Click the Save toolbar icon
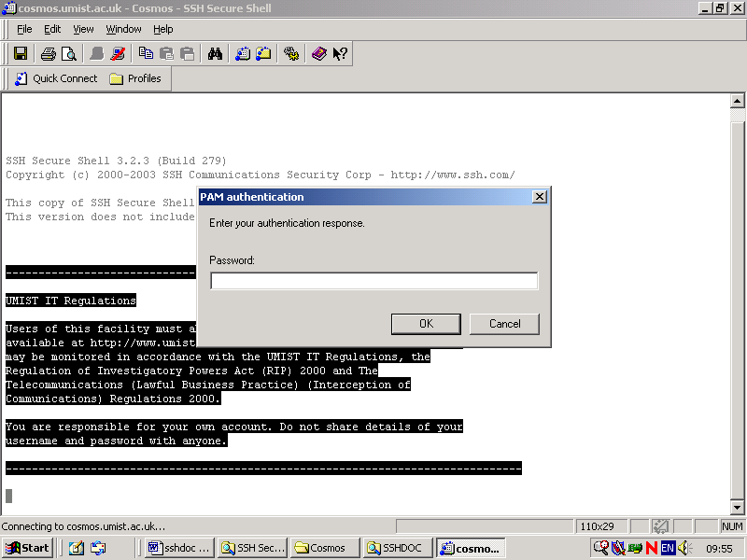Screen dimensions: 747x560 pos(20,54)
